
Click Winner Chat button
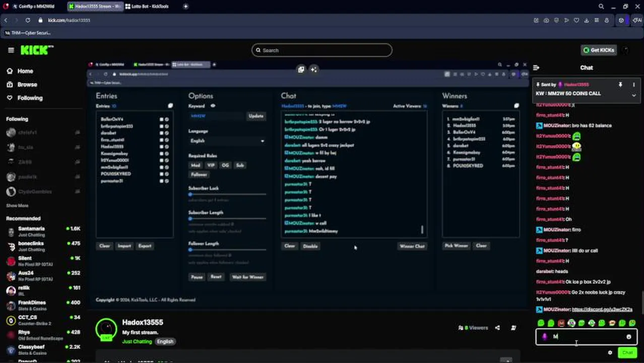(x=412, y=246)
